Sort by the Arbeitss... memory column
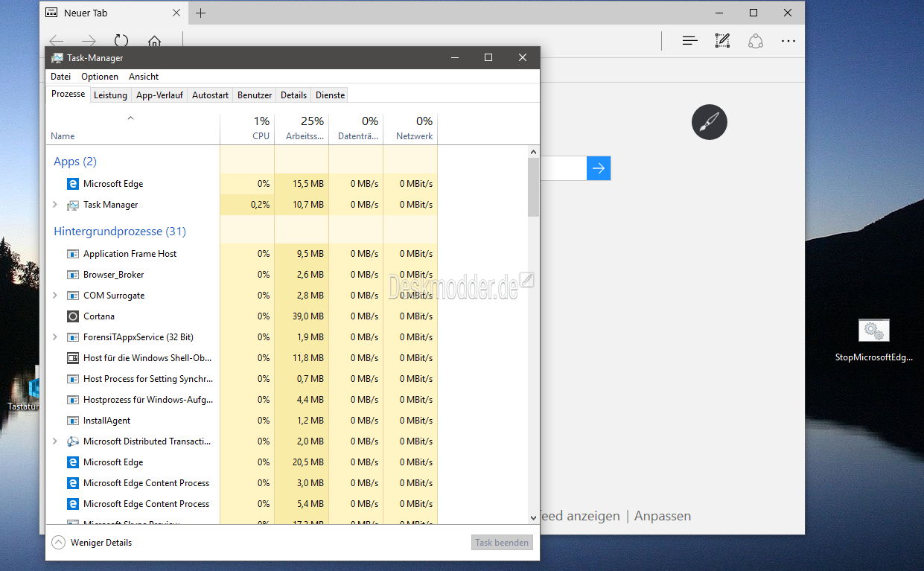Viewport: 924px width, 571px height. coord(302,129)
